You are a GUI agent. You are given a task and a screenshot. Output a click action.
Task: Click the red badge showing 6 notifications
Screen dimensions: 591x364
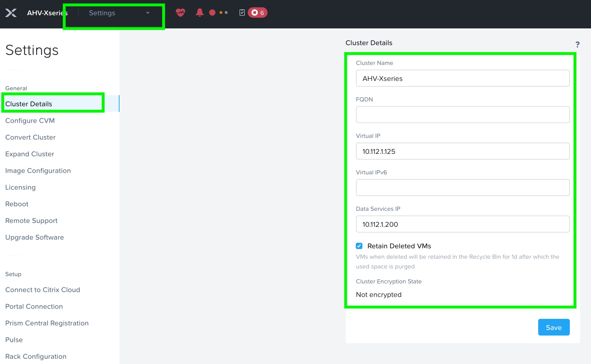(x=257, y=13)
